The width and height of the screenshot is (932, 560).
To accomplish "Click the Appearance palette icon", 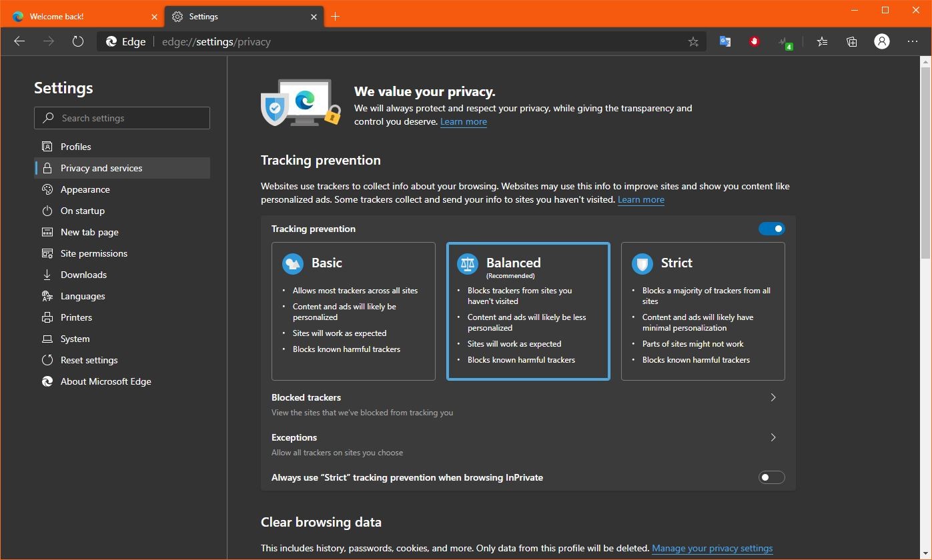I will coord(47,189).
